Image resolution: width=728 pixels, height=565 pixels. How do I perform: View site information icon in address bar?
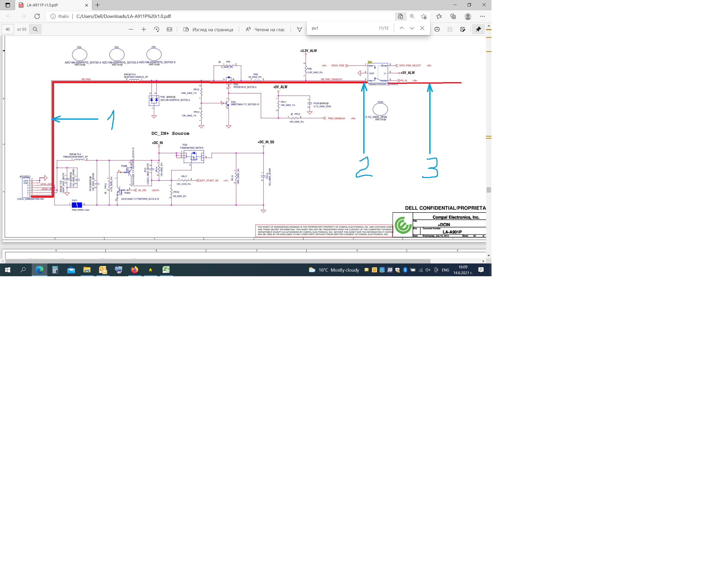coord(53,16)
